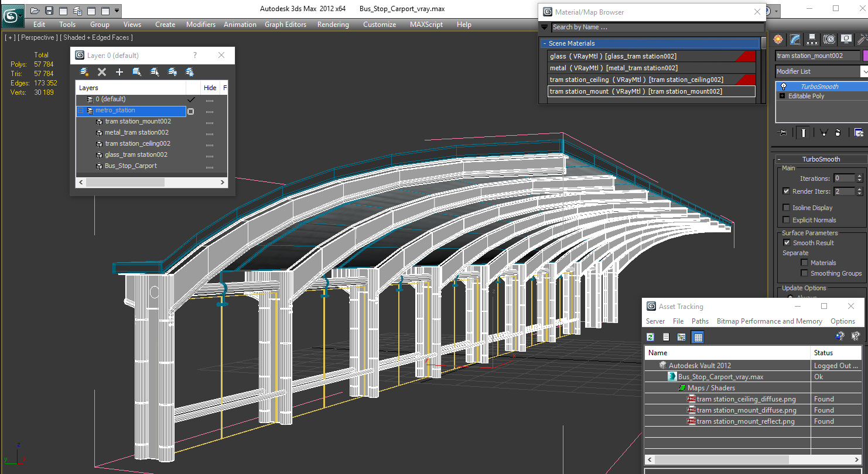Click the current-layer checkmark on 0 (default) row
The width and height of the screenshot is (868, 474).
tap(191, 99)
